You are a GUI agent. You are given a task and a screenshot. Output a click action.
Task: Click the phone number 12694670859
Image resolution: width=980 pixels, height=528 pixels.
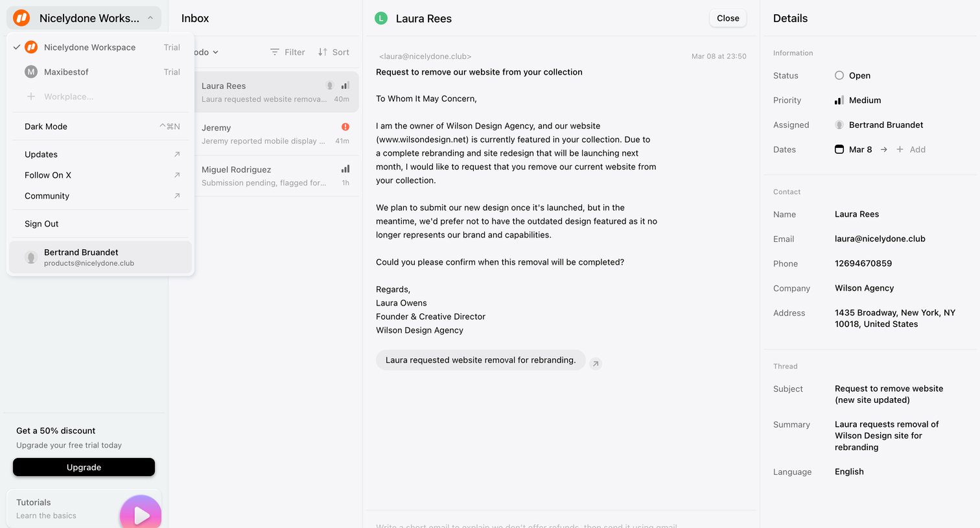pos(863,263)
